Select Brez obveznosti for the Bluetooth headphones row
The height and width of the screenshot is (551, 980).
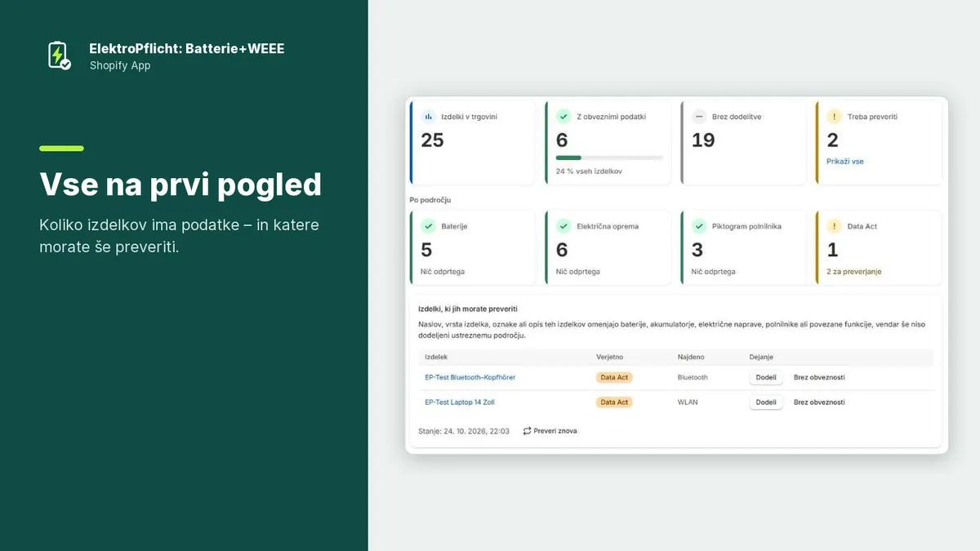819,377
